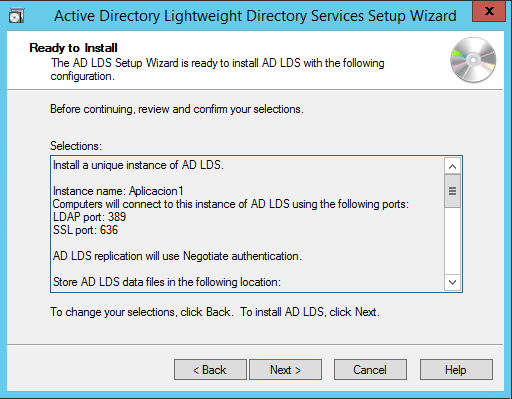Click the up arrow of Selections scrollbar
Screen dimensions: 512x399
452,166
